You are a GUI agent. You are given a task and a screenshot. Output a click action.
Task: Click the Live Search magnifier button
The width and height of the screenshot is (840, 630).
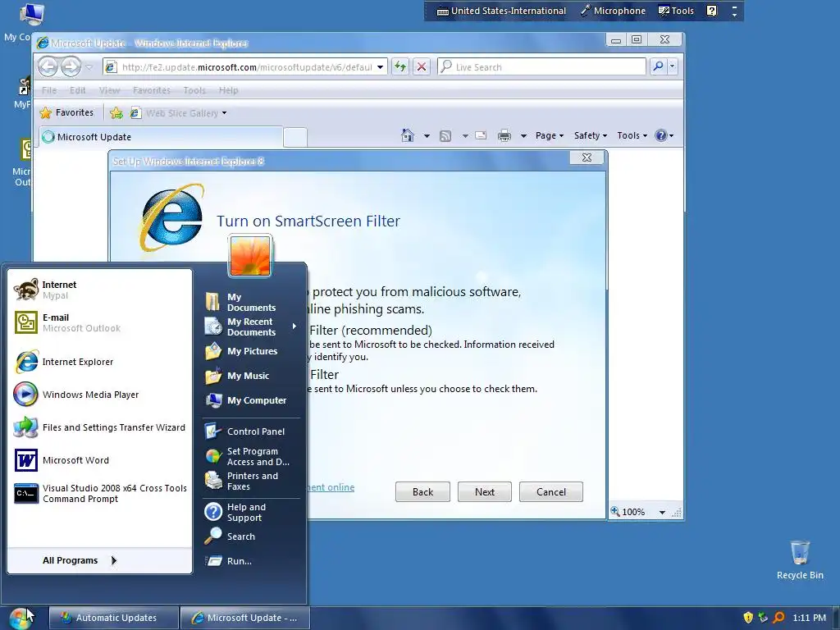658,66
